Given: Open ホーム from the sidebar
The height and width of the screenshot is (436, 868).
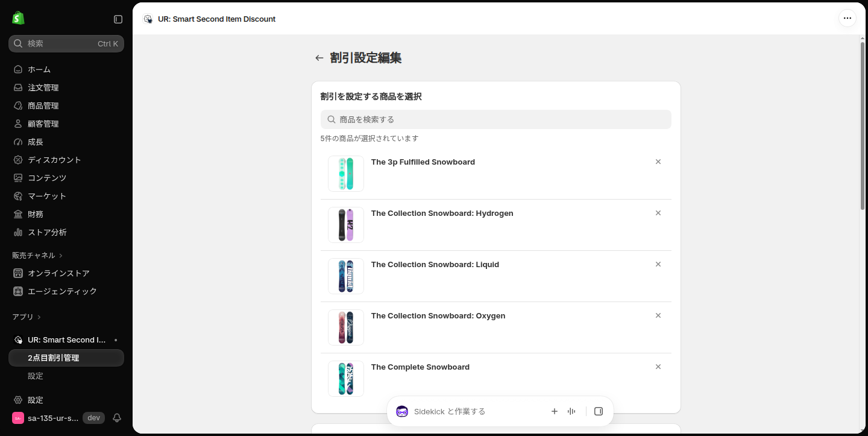Looking at the screenshot, I should pos(66,69).
